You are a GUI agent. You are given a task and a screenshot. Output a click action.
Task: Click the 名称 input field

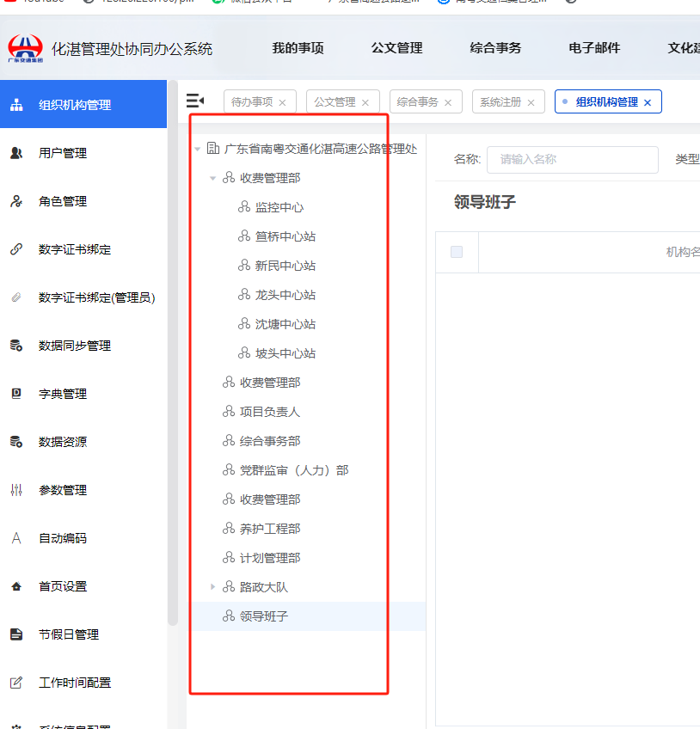click(x=573, y=160)
